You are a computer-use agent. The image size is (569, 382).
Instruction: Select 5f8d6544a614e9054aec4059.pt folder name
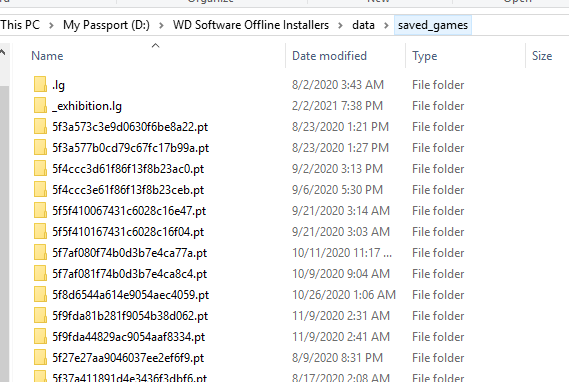coord(131,295)
